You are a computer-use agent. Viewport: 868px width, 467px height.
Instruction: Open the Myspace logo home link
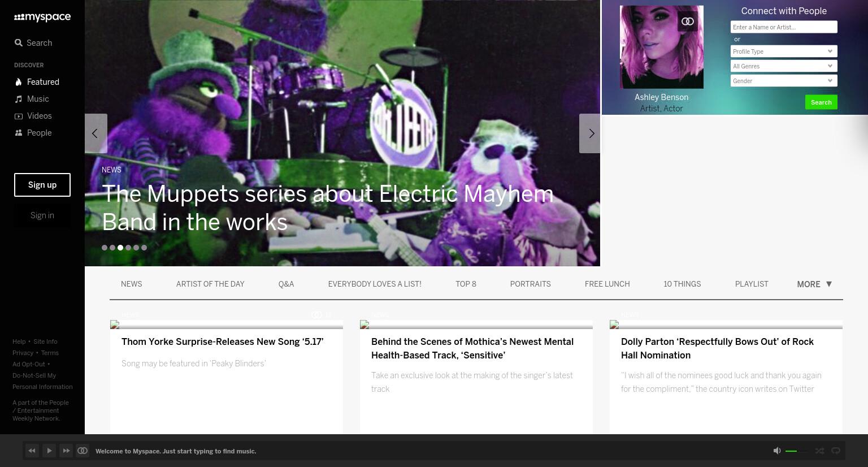pos(42,18)
